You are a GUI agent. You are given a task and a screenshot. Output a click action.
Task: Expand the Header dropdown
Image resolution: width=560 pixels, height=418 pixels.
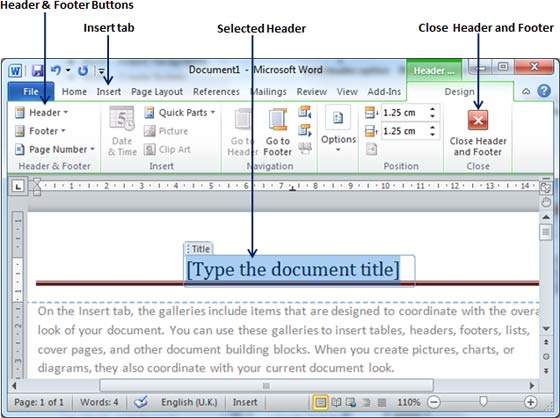coord(41,113)
